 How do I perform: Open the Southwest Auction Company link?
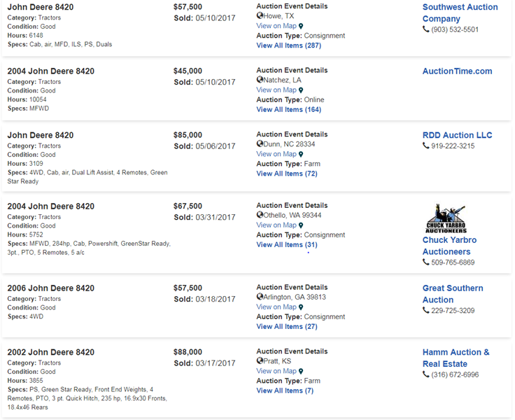(x=460, y=13)
